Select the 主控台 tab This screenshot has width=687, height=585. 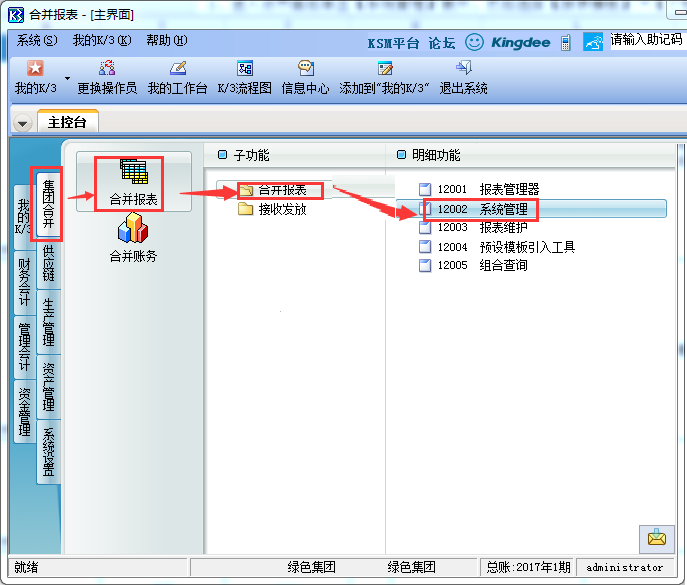pos(68,122)
